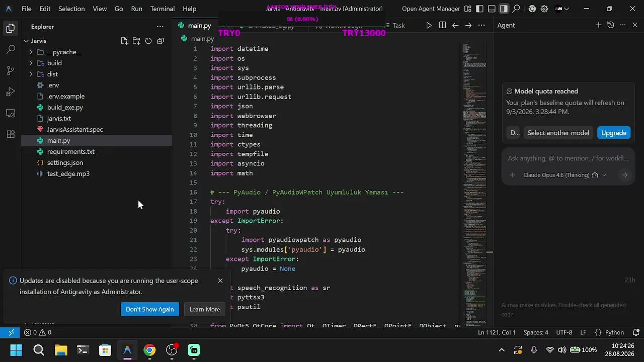Screen dimensions: 644x362
Task: Open Agent conversation history
Action: [611, 25]
